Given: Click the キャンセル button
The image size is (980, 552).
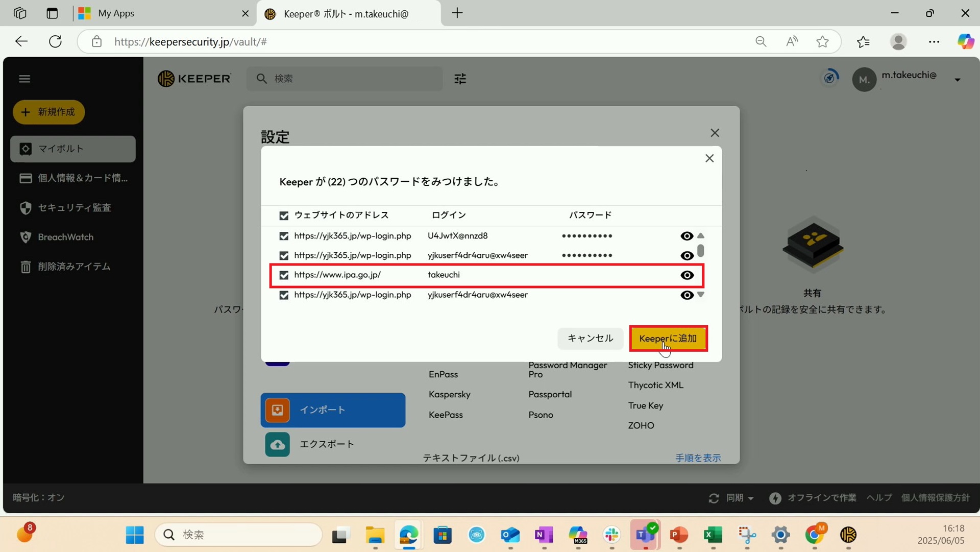Looking at the screenshot, I should pyautogui.click(x=590, y=339).
